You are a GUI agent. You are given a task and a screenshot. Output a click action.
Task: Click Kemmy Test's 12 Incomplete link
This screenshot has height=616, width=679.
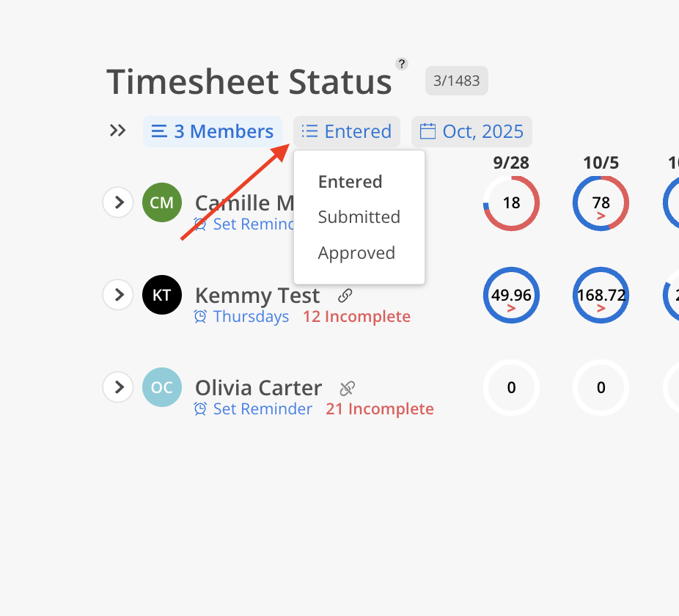356,317
